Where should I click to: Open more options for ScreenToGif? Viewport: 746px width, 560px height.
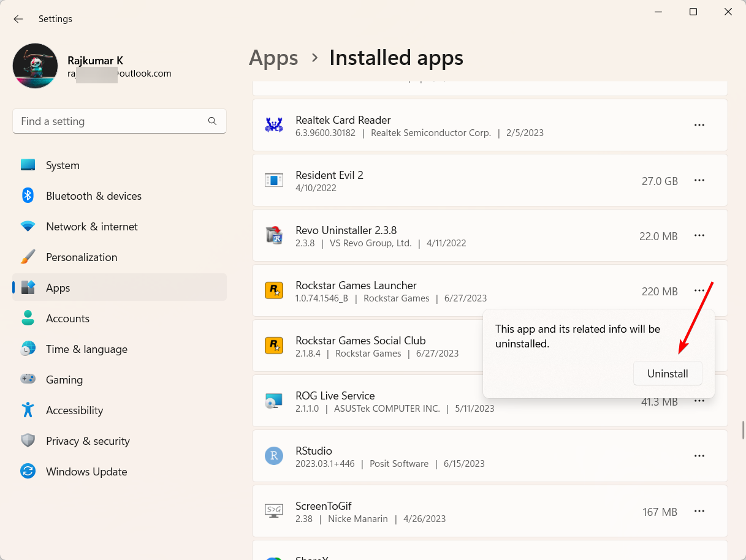[699, 511]
